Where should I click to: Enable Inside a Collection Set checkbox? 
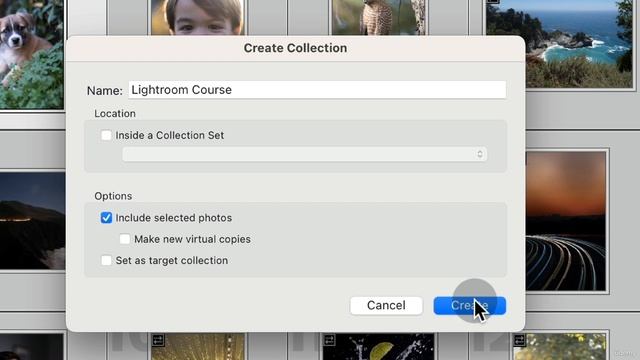pos(106,135)
